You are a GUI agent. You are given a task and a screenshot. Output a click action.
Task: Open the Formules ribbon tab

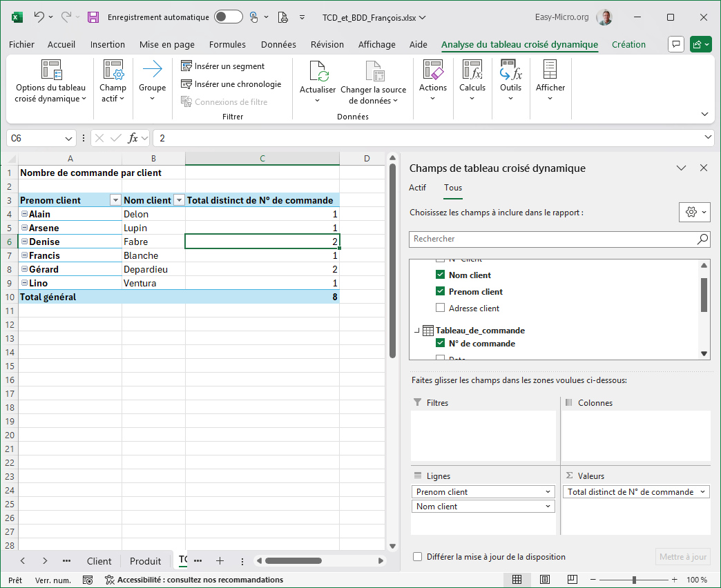(x=227, y=44)
